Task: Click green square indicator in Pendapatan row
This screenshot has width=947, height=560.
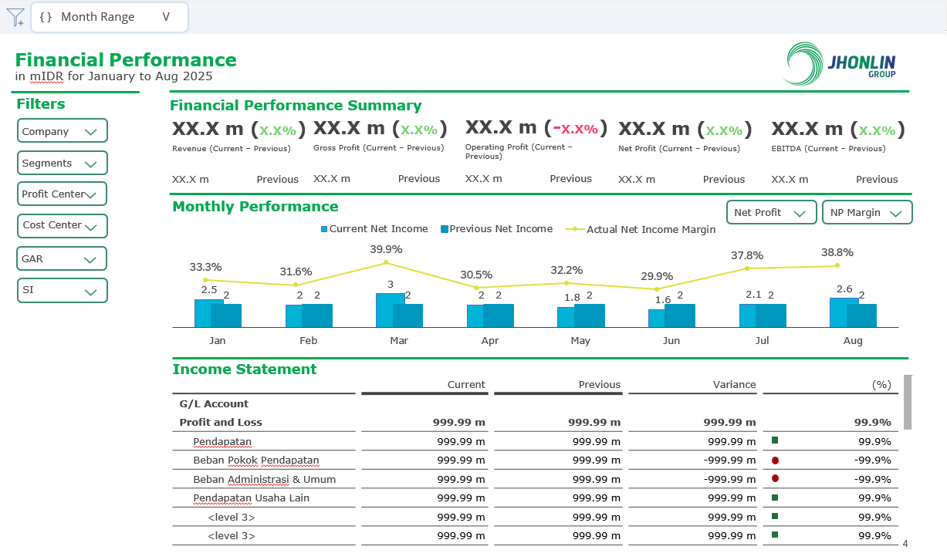Action: point(775,440)
